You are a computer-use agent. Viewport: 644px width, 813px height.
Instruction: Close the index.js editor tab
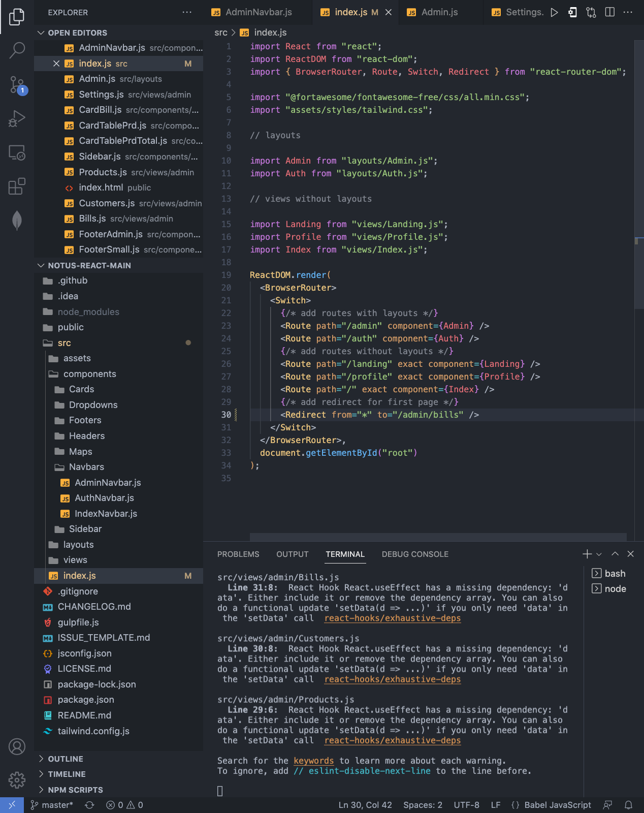389,12
